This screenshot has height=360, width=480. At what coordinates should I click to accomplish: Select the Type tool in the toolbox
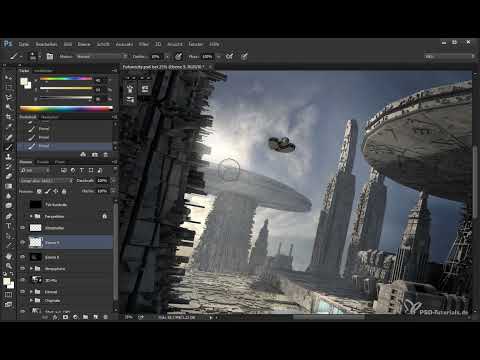pyautogui.click(x=9, y=226)
